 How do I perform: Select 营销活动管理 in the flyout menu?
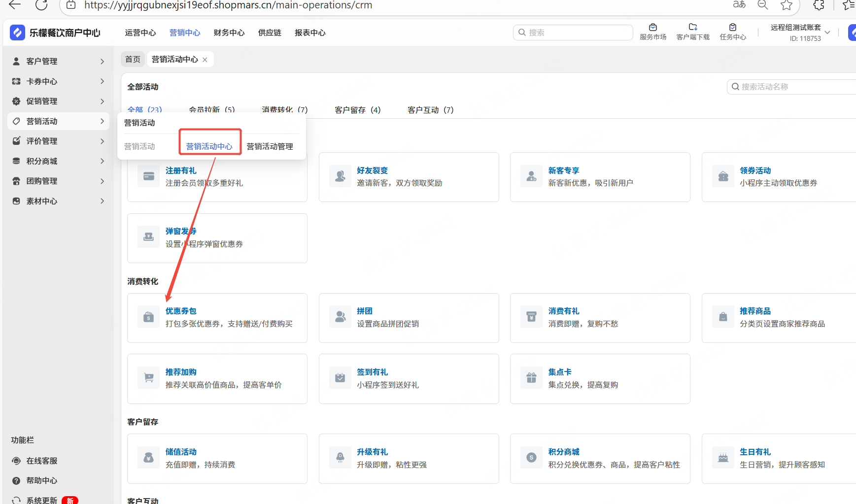270,146
